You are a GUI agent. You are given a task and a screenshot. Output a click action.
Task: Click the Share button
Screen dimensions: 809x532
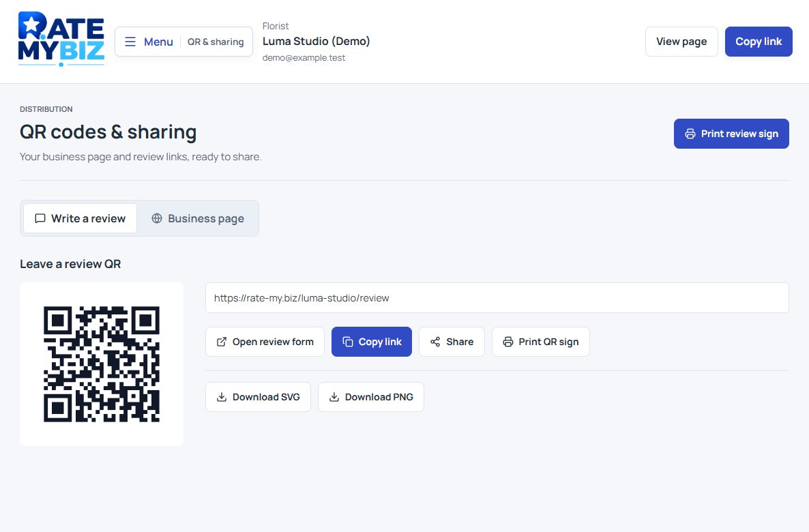click(x=452, y=342)
